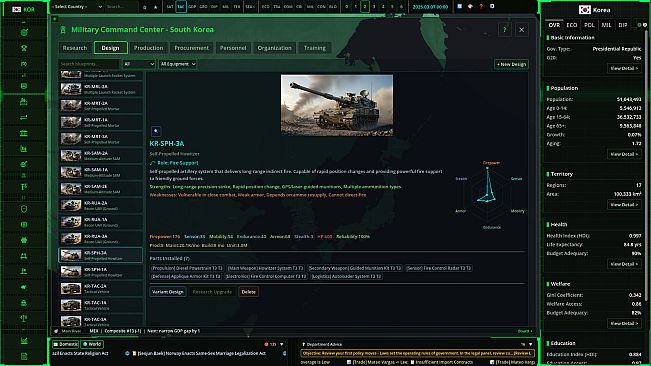
Task: Switch to the Training tab
Action: point(315,48)
